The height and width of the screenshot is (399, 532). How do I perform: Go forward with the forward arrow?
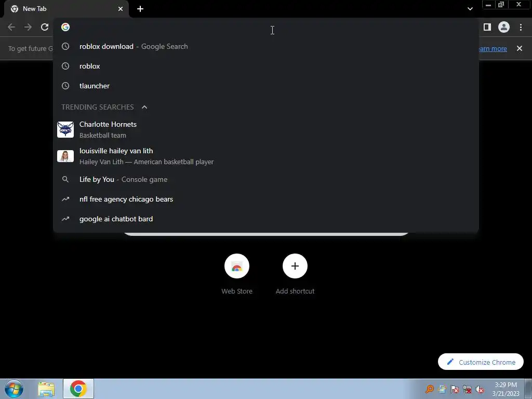tap(28, 27)
